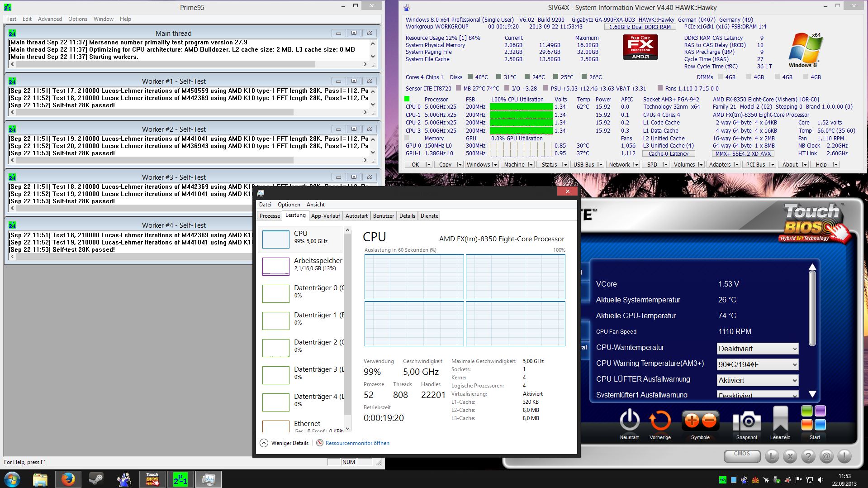Click the Neustart power icon in Touch BIOS

coord(629,421)
